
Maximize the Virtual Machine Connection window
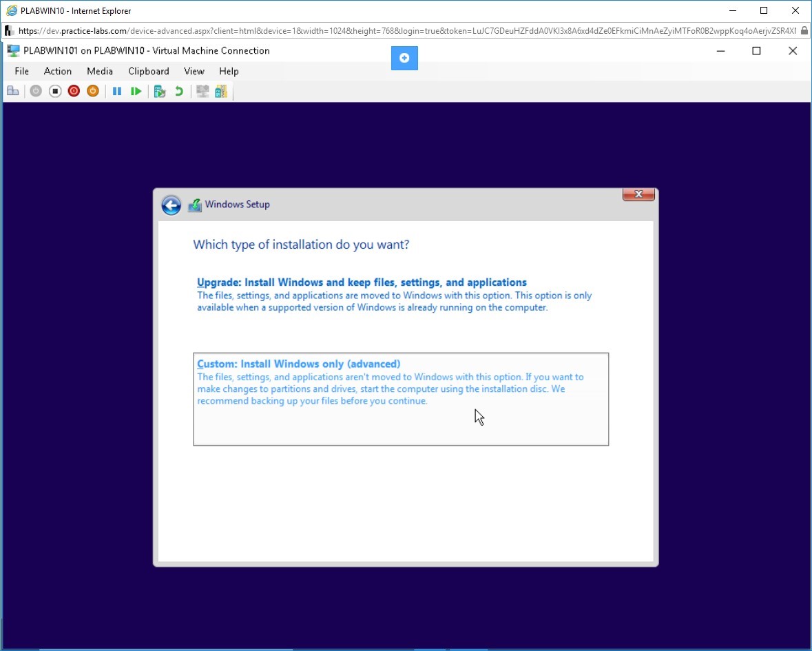tap(757, 51)
